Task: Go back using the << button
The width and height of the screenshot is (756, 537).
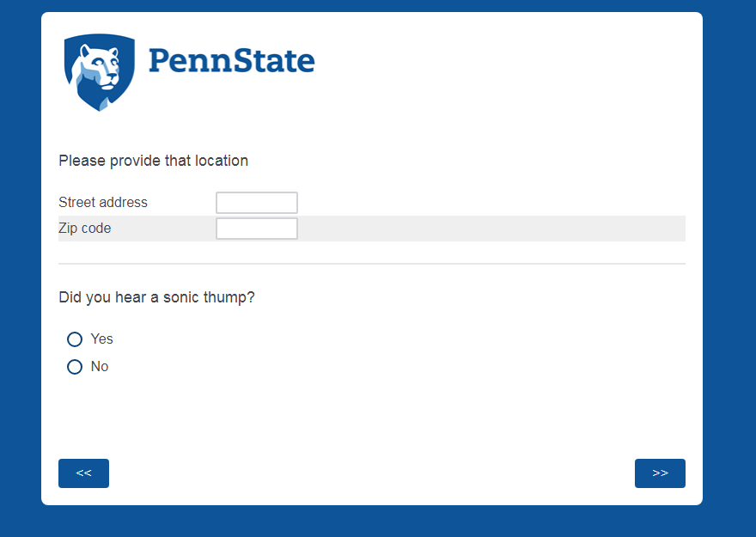Action: [83, 473]
